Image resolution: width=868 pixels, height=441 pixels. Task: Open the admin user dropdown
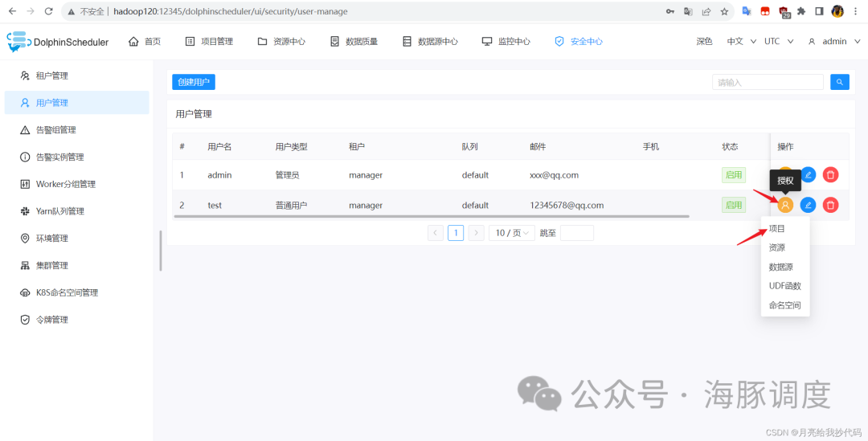point(834,42)
